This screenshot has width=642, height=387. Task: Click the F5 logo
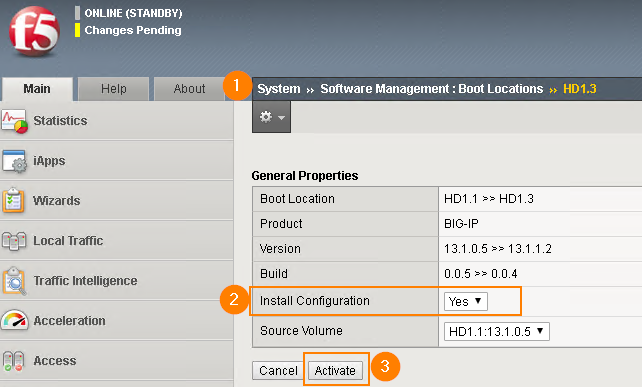(x=34, y=31)
